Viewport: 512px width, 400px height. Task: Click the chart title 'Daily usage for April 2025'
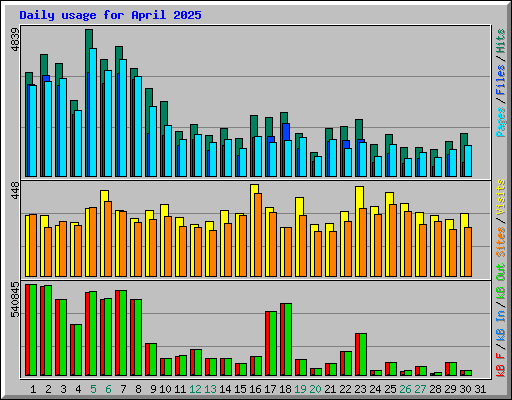(x=110, y=15)
